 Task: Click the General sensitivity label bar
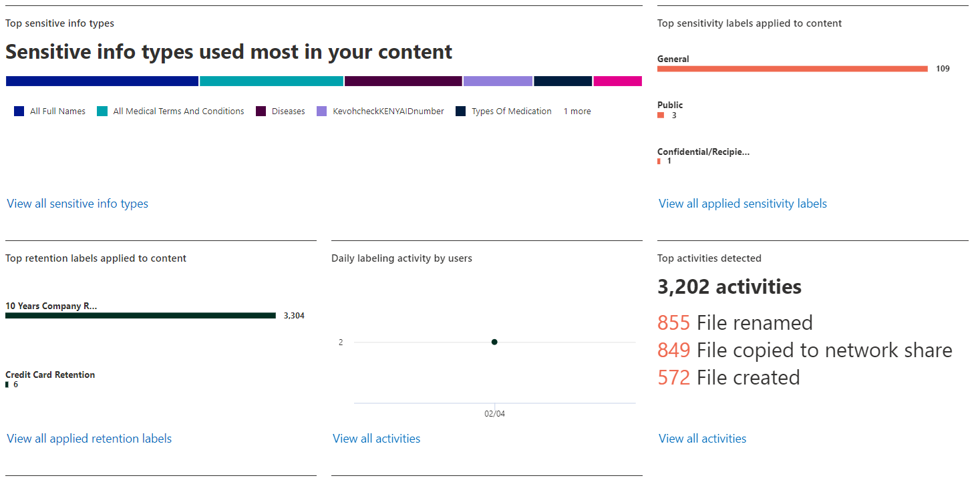[792, 69]
